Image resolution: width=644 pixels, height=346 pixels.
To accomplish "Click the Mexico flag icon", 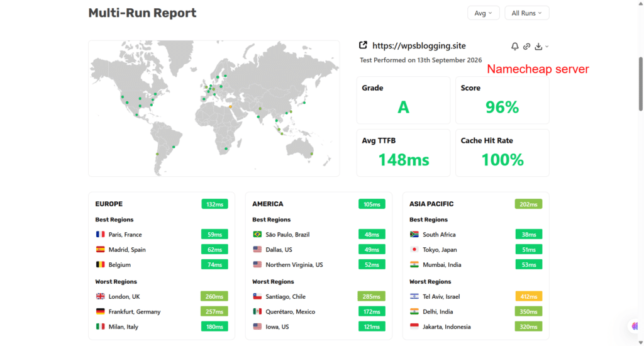I will (x=257, y=311).
